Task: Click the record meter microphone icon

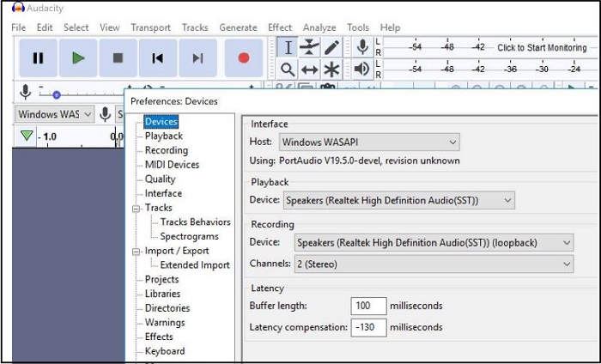Action: [x=362, y=47]
